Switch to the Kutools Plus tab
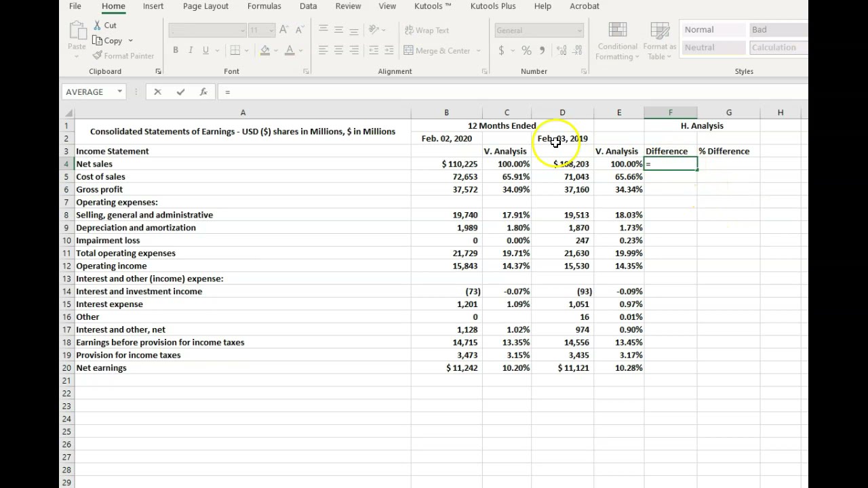Viewport: 868px width, 488px height. pyautogui.click(x=493, y=6)
